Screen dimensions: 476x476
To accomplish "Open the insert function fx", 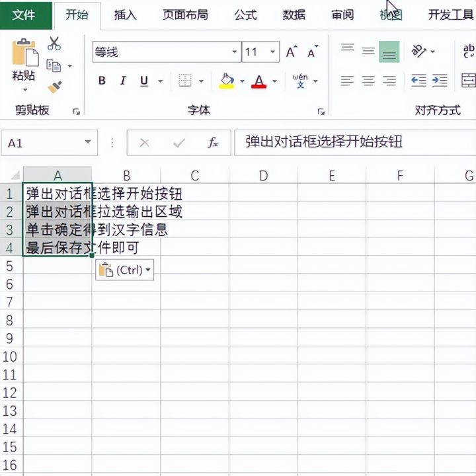I will click(x=213, y=143).
